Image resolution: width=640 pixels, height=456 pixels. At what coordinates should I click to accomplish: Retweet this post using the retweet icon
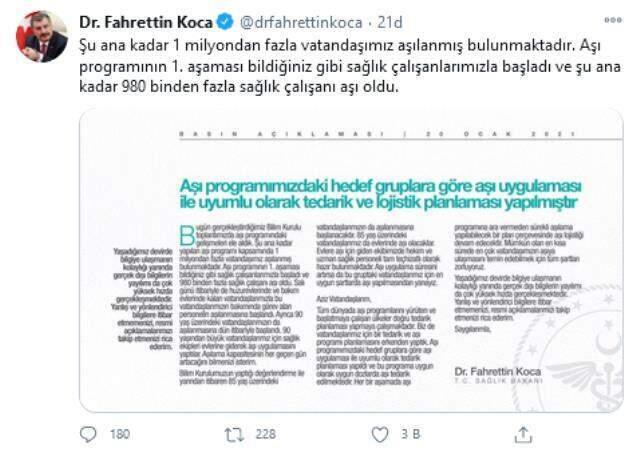(x=234, y=435)
